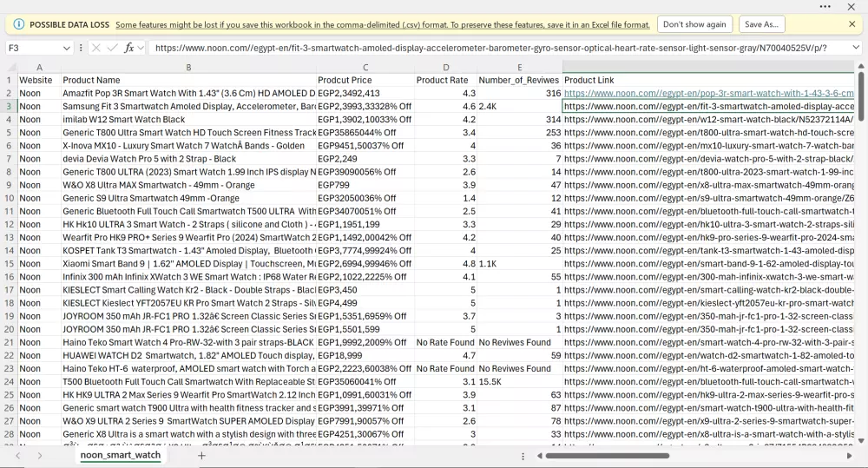The image size is (868, 468).
Task: Open the Name Box dropdown
Action: [x=67, y=48]
